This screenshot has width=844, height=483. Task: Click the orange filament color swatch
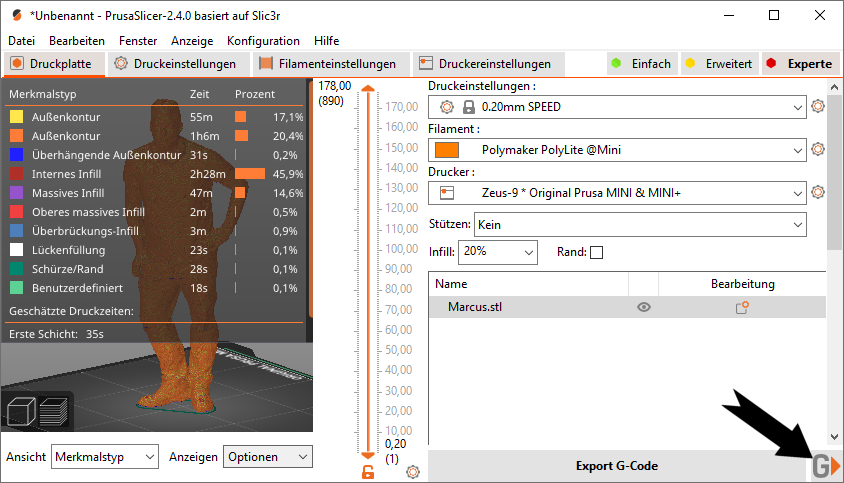coord(447,150)
